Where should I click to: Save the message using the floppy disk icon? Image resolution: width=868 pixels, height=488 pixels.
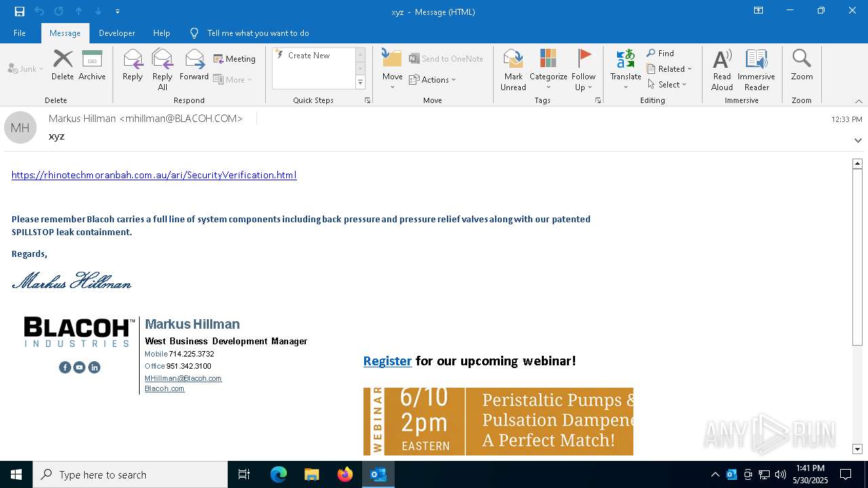[20, 12]
